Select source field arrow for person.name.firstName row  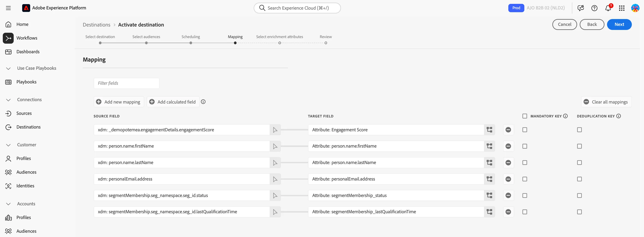pyautogui.click(x=275, y=146)
